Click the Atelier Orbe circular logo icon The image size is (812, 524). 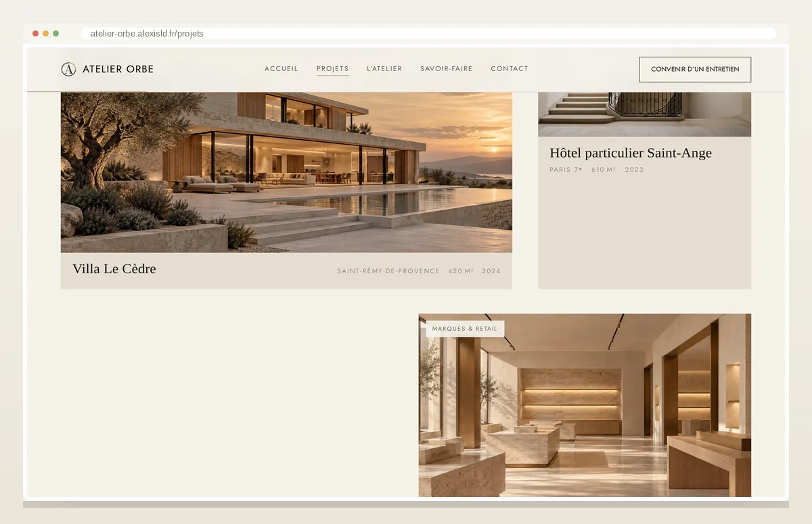tap(68, 69)
